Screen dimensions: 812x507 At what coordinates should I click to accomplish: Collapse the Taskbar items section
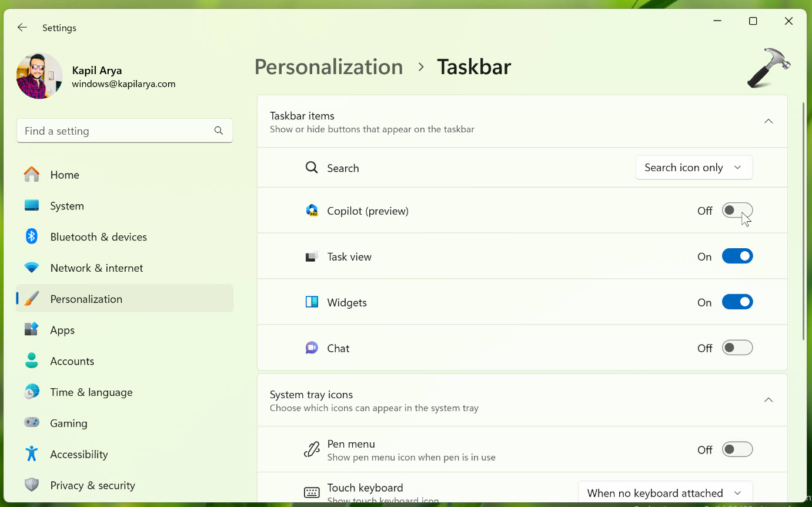click(768, 121)
